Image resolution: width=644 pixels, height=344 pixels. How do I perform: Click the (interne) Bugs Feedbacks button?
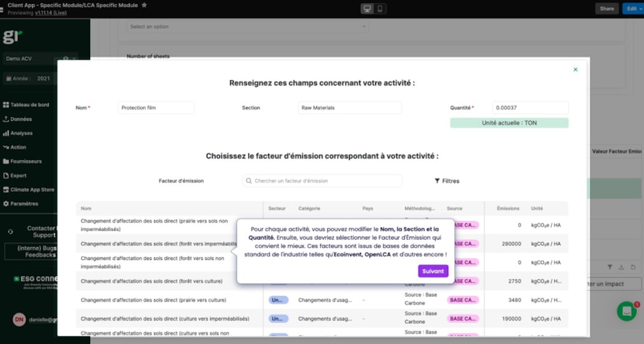[31, 251]
